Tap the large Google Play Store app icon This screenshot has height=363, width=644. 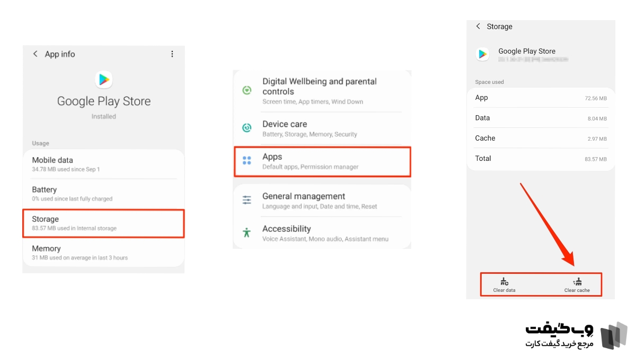click(104, 79)
